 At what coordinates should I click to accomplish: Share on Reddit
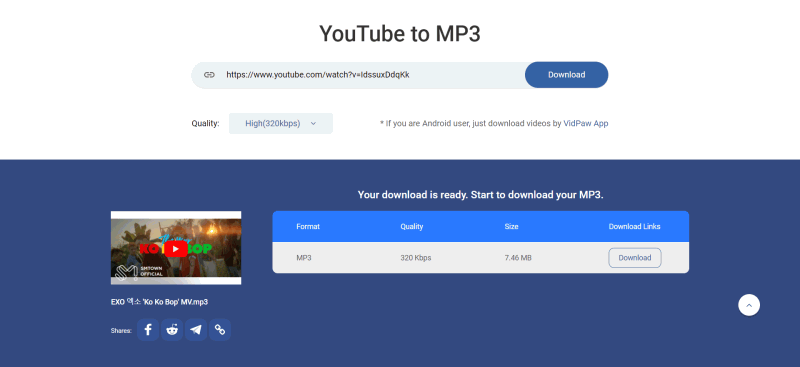172,330
